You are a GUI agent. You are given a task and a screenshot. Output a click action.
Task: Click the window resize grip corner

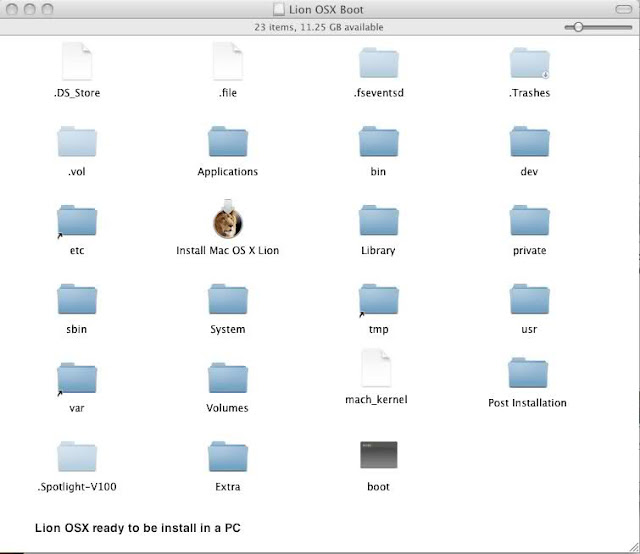point(634,548)
